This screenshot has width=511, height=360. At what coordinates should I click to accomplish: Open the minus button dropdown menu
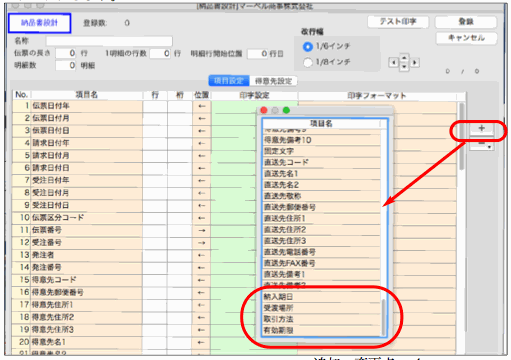(x=481, y=144)
